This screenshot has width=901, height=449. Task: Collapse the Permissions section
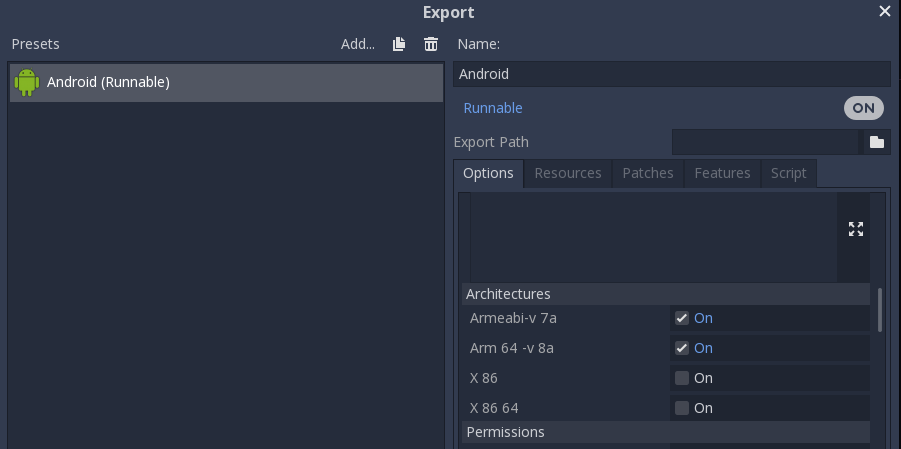tap(665, 432)
